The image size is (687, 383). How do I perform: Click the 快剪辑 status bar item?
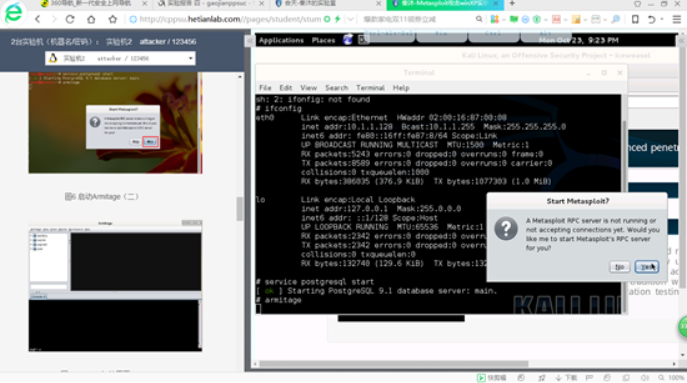coord(492,378)
